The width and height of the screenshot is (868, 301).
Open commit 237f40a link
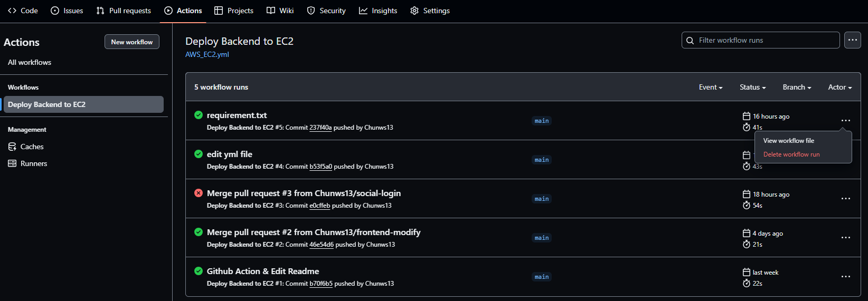(x=320, y=128)
